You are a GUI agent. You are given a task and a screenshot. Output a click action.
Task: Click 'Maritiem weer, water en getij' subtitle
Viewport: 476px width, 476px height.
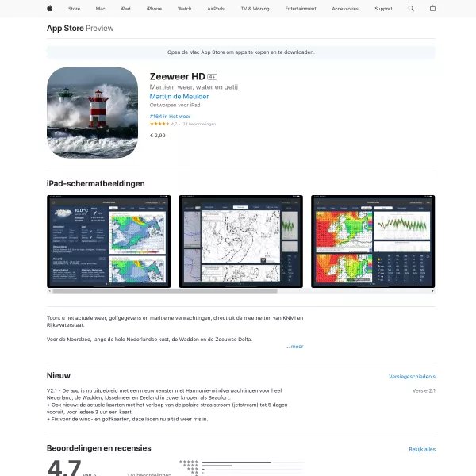pyautogui.click(x=194, y=87)
